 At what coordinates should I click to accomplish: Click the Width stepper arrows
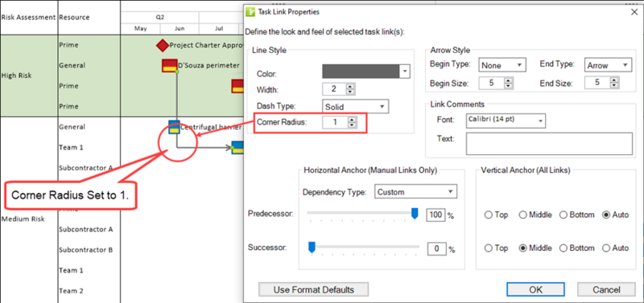(349, 89)
